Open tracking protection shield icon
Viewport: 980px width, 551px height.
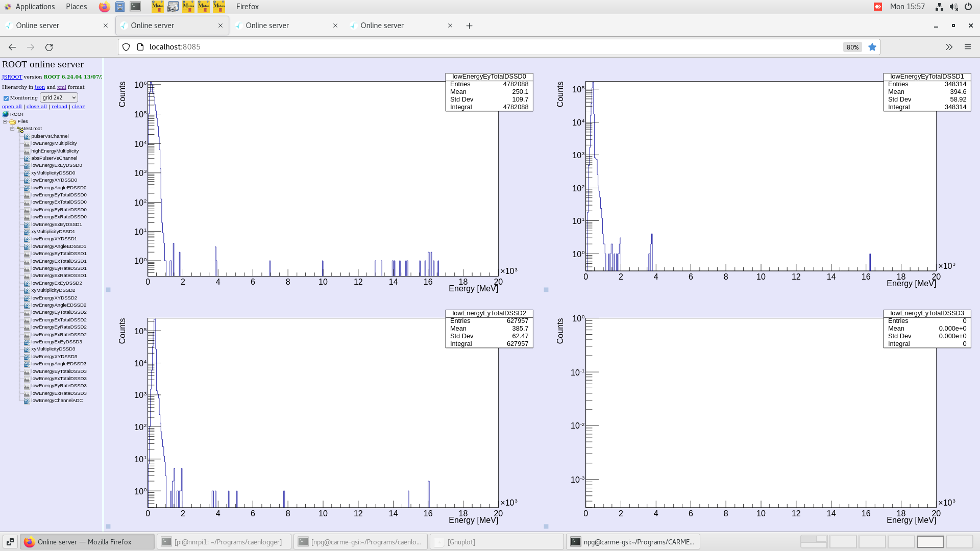tap(126, 47)
